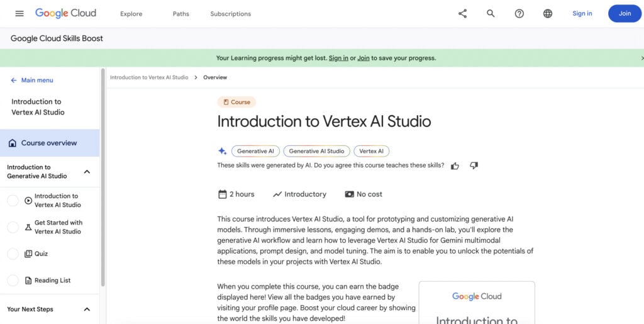Click the Course overview home icon

[x=13, y=143]
